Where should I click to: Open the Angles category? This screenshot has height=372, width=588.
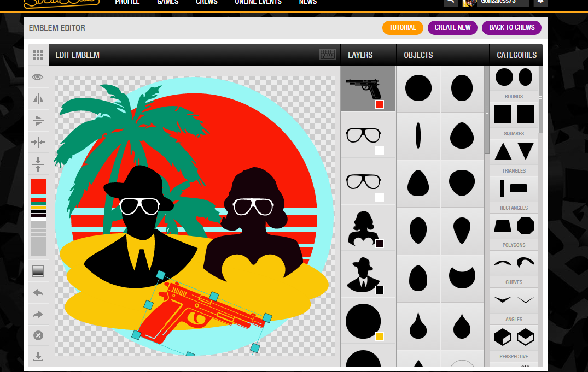coord(514,305)
